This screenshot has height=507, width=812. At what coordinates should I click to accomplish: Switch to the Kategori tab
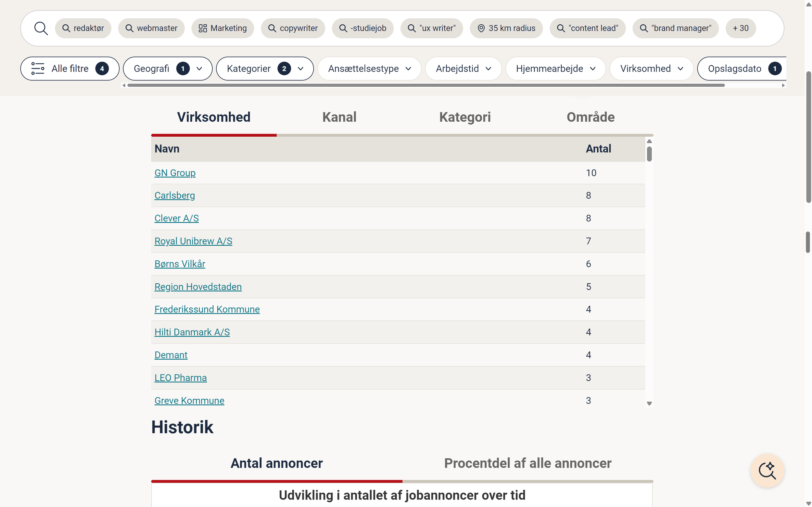pyautogui.click(x=465, y=117)
